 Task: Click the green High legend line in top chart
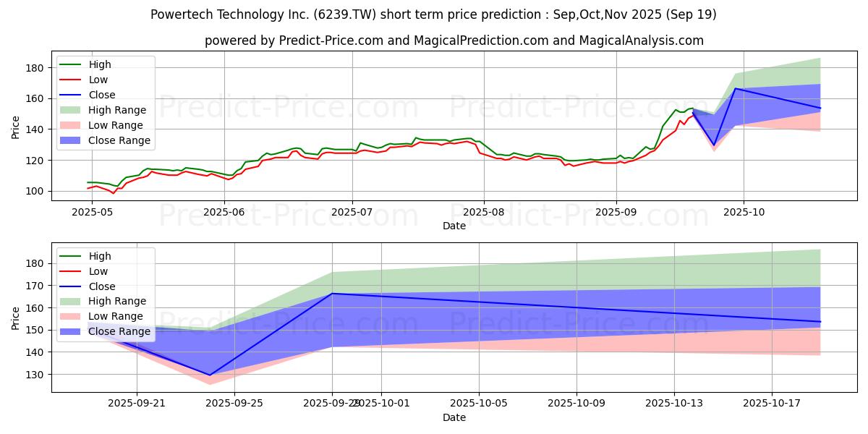[72, 64]
